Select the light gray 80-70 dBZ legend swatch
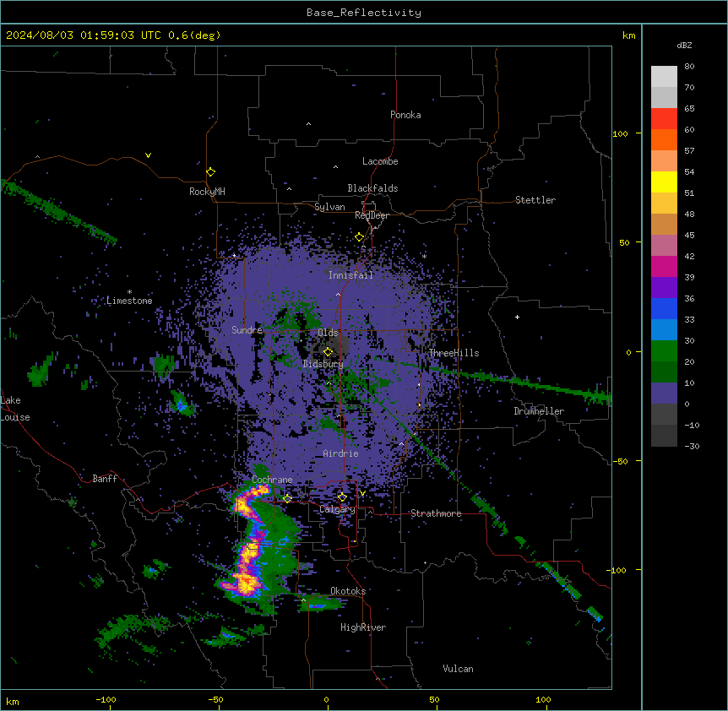 pos(664,77)
